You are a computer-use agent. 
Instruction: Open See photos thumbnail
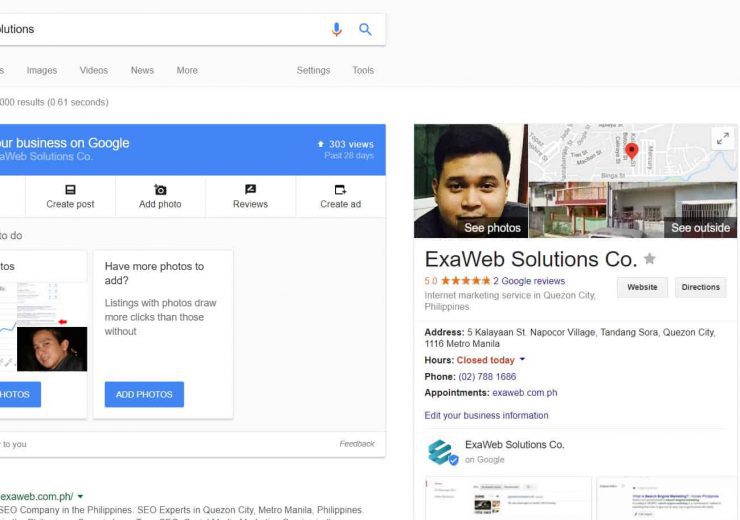tap(471, 181)
